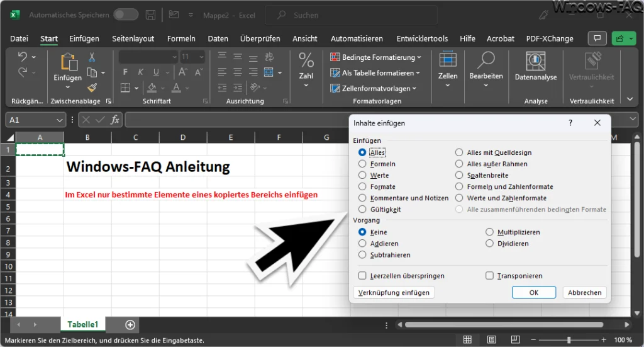Decrease font size icon
The image size is (644, 347).
coord(199,72)
